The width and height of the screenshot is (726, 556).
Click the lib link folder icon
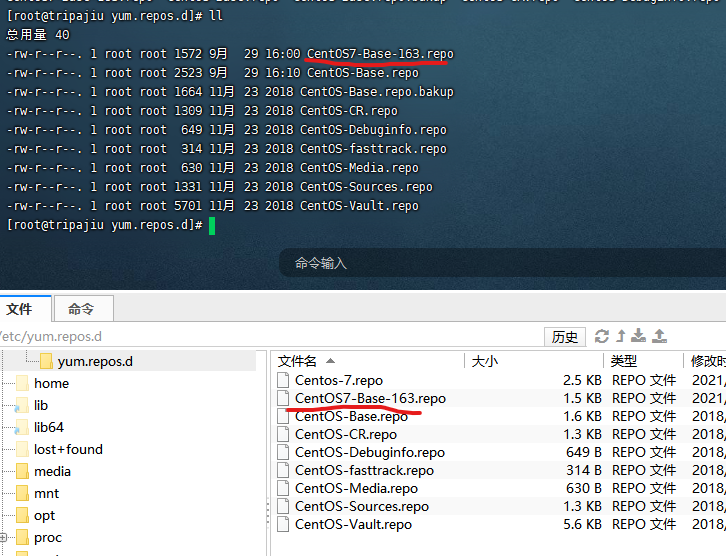point(21,406)
